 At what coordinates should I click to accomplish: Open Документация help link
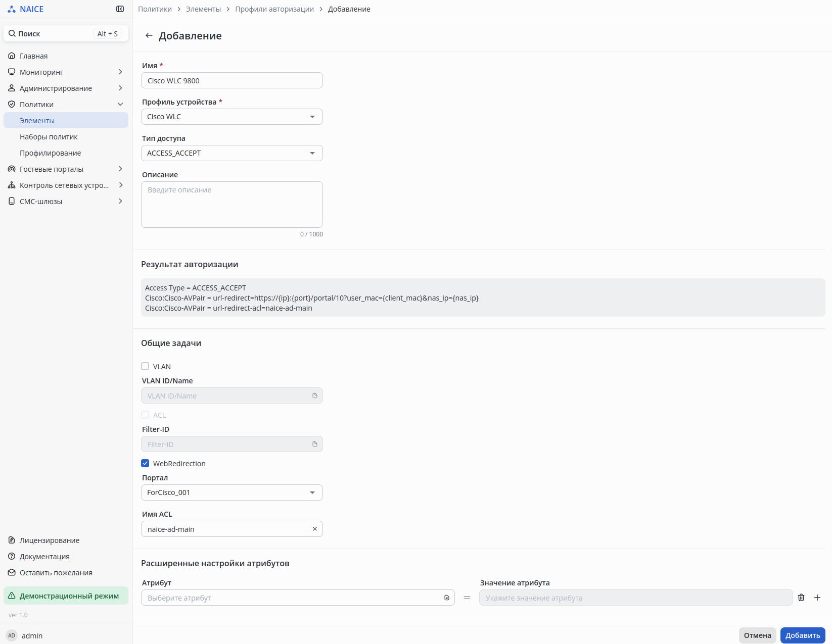tap(44, 557)
